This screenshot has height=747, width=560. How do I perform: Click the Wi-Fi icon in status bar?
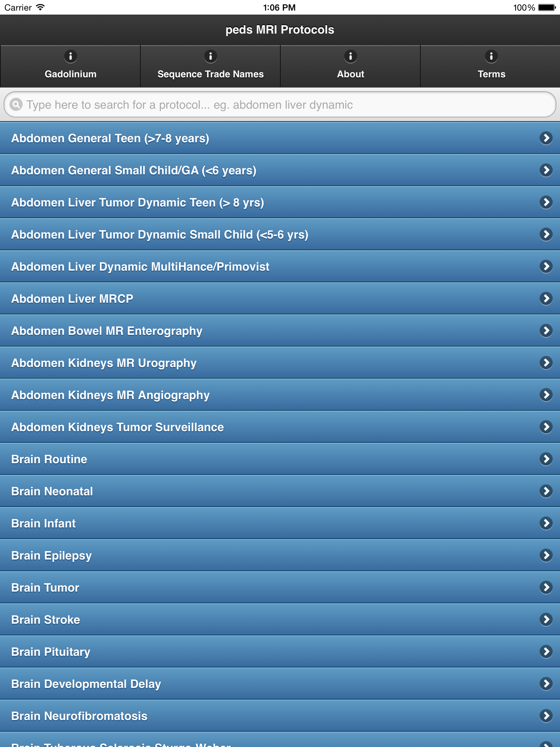[40, 7]
